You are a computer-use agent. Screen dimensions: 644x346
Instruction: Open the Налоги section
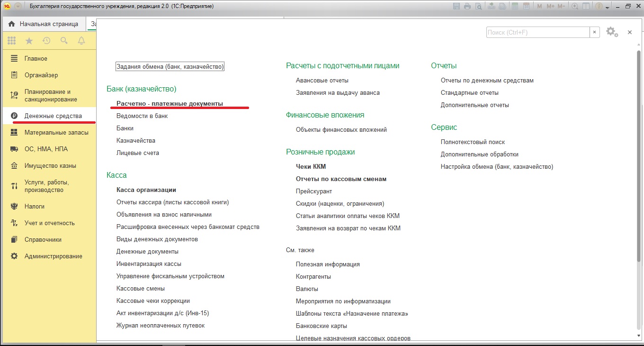(49, 207)
